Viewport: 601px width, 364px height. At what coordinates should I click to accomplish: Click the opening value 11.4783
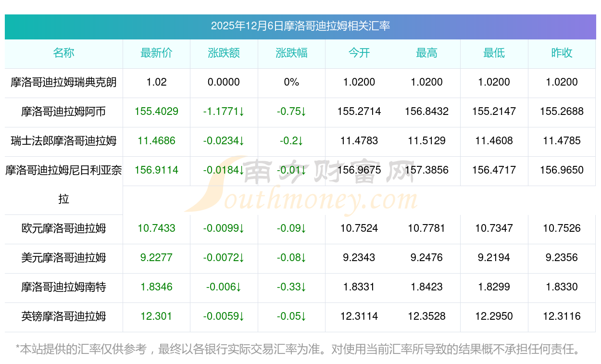(359, 141)
